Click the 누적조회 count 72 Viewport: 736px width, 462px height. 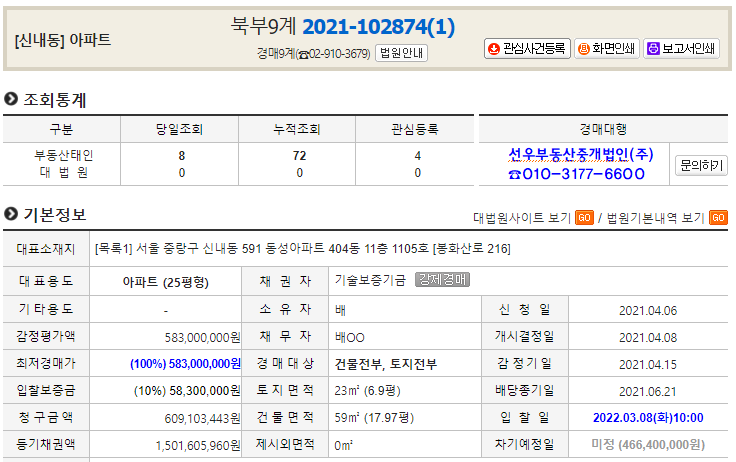point(299,155)
